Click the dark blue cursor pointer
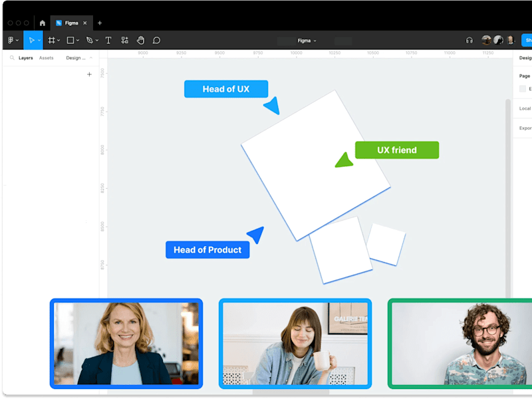This screenshot has height=399, width=532. (256, 235)
